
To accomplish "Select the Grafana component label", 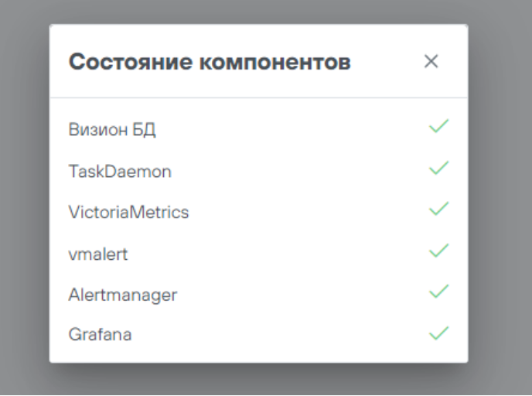I will (x=100, y=336).
